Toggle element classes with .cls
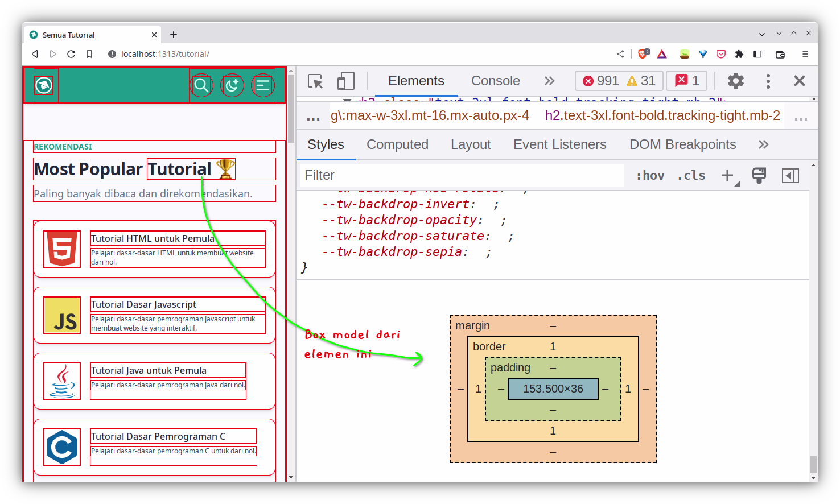The width and height of the screenshot is (840, 504). tap(691, 175)
